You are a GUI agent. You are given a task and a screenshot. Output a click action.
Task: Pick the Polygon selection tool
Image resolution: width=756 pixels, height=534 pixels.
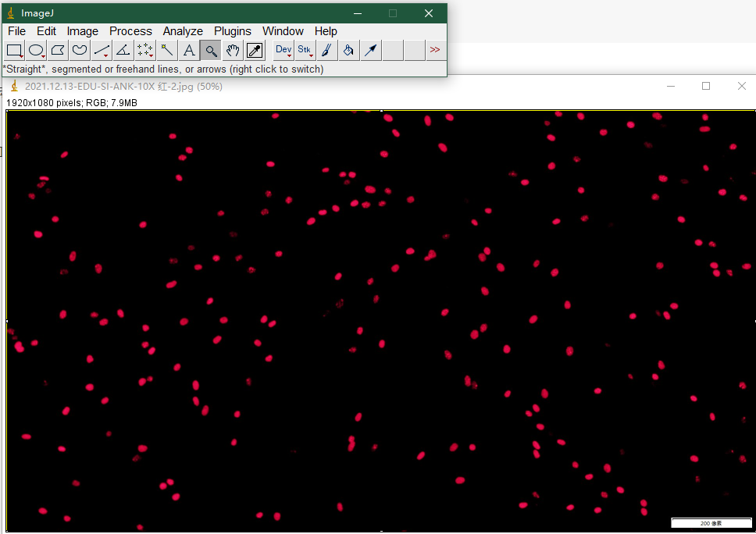click(58, 51)
